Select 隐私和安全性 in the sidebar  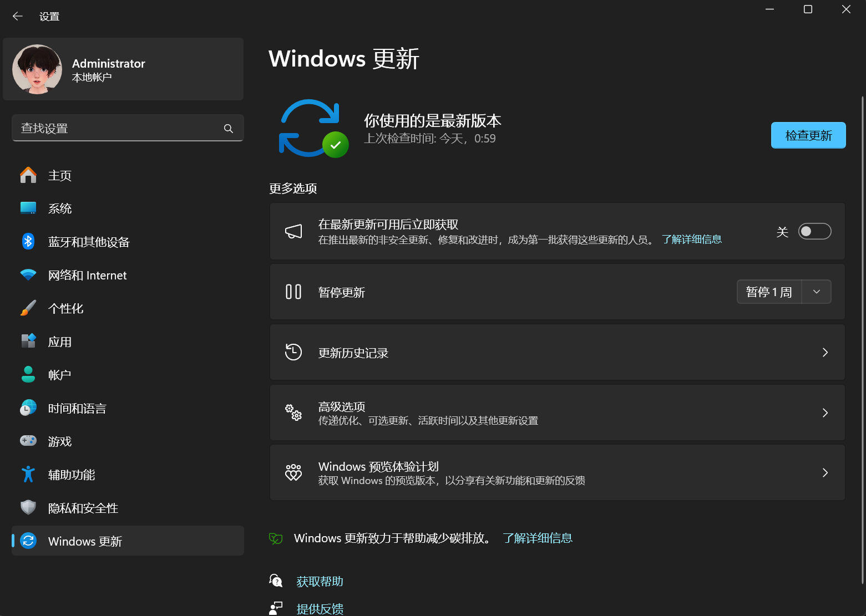(128, 508)
